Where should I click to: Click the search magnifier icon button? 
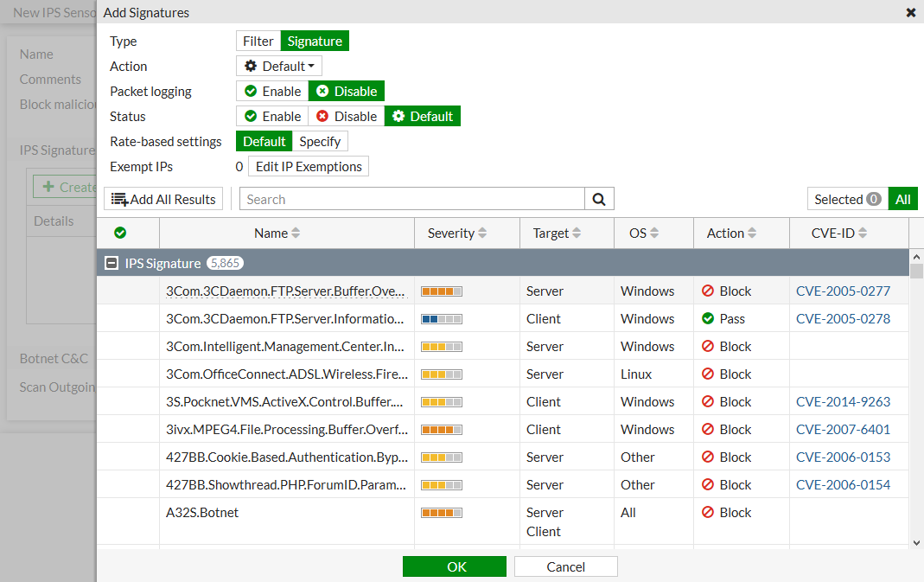tap(599, 199)
